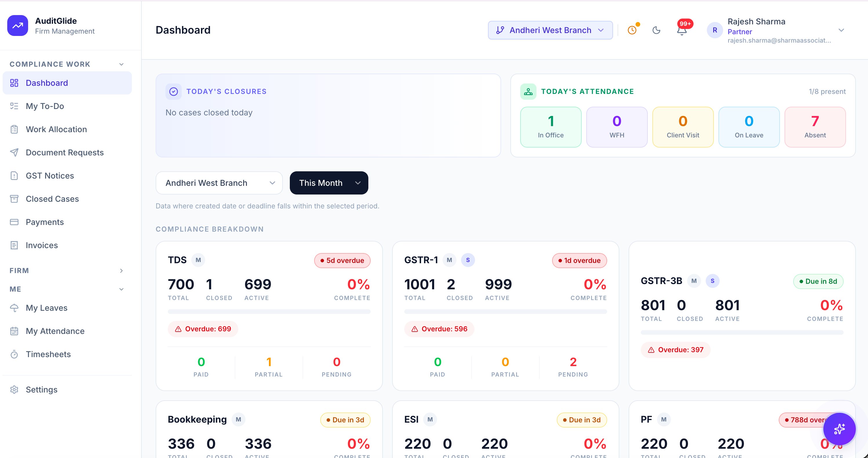Click the GSTR-1 progress bar

(505, 312)
